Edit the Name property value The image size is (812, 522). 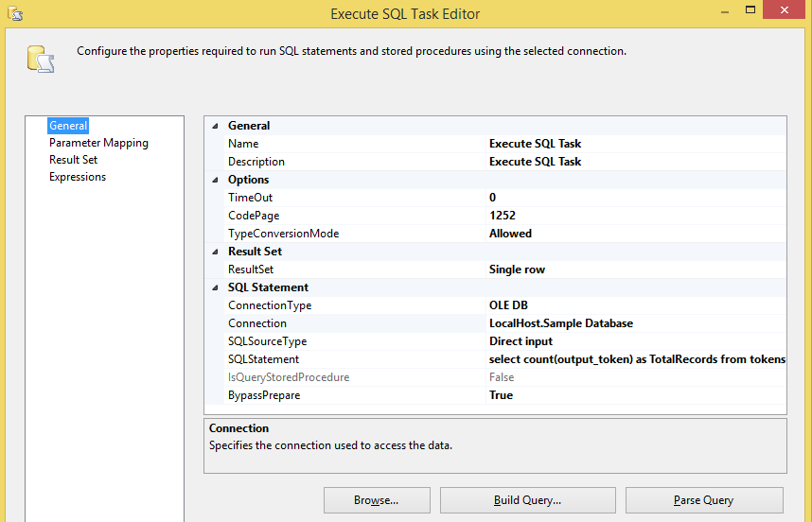click(634, 144)
